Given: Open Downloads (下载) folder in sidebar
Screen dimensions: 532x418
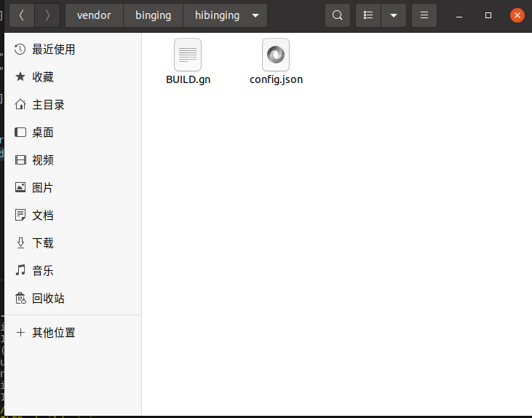Looking at the screenshot, I should (x=43, y=243).
